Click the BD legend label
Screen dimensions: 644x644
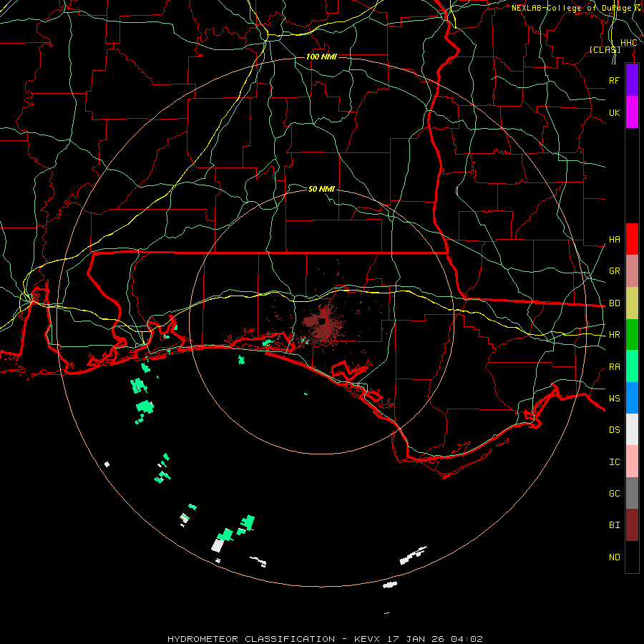614,303
